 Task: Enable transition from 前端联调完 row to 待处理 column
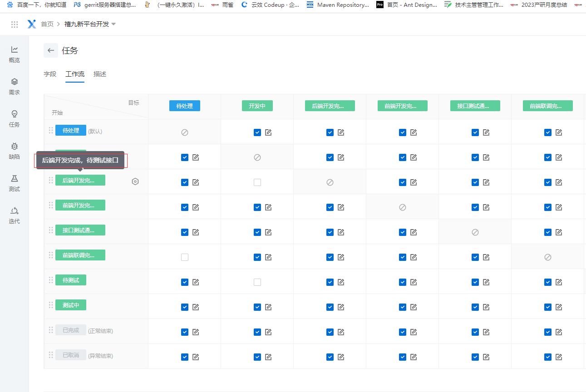click(185, 257)
